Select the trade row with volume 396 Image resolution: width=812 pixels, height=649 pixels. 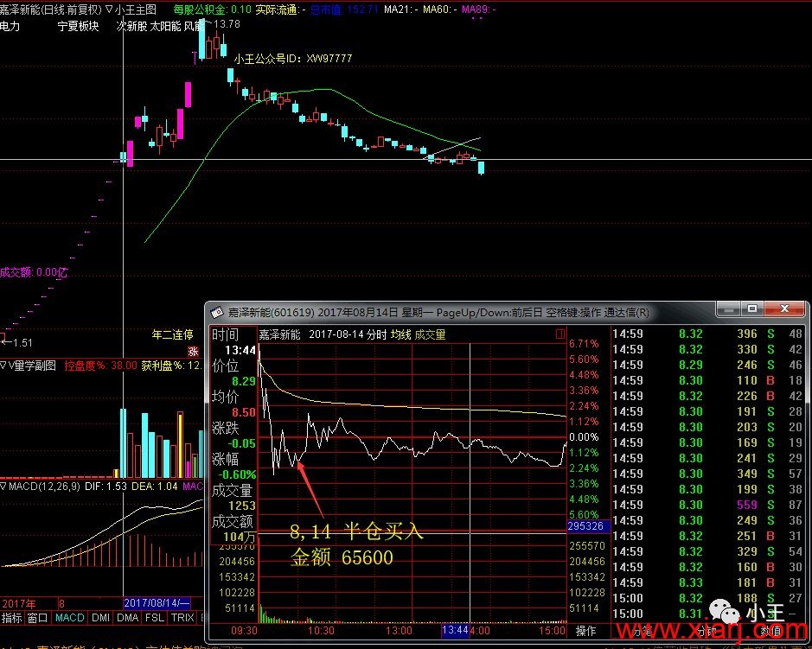(707, 334)
